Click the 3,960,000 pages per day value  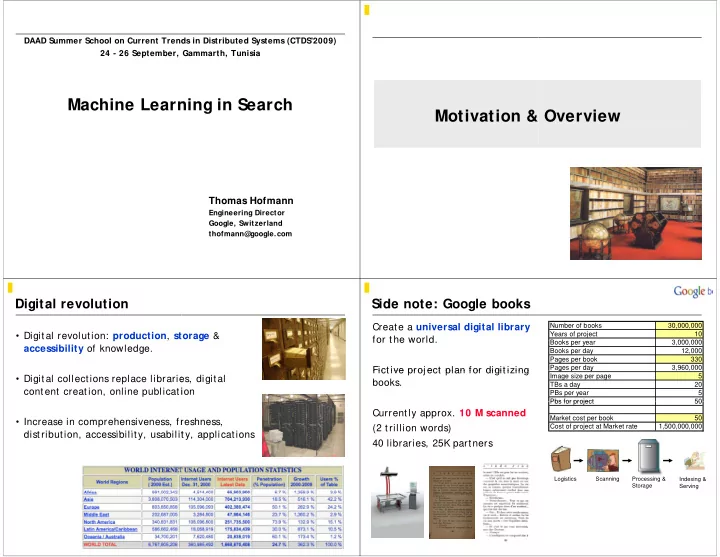pos(679,367)
